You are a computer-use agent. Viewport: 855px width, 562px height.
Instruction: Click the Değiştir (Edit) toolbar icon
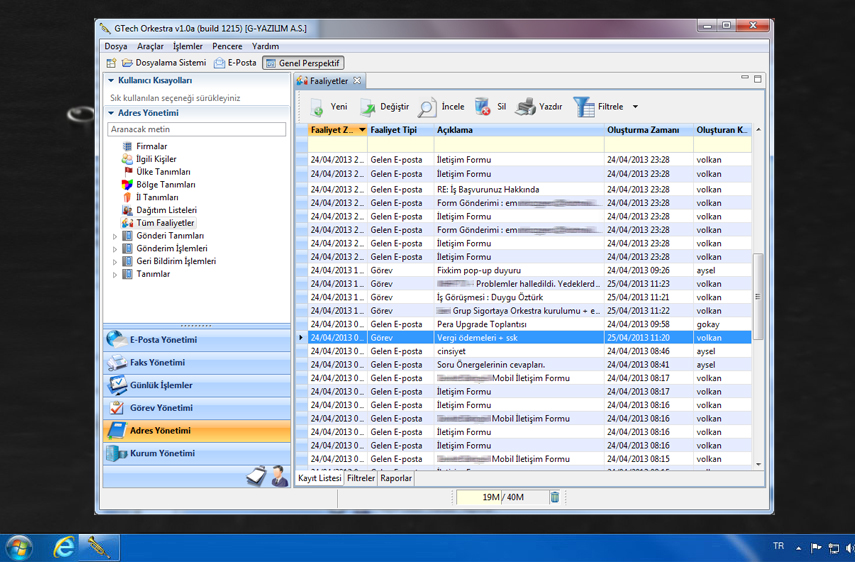pos(368,107)
